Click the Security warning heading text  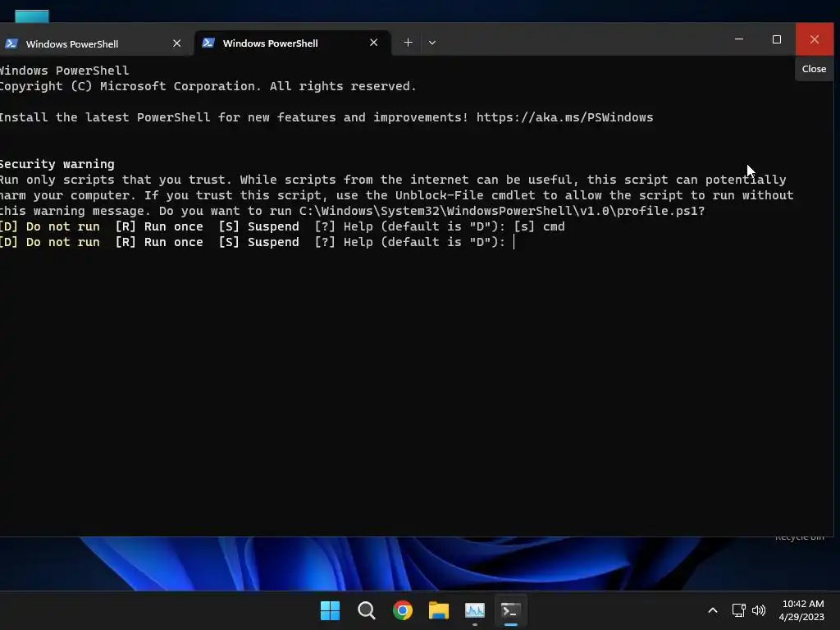point(57,164)
